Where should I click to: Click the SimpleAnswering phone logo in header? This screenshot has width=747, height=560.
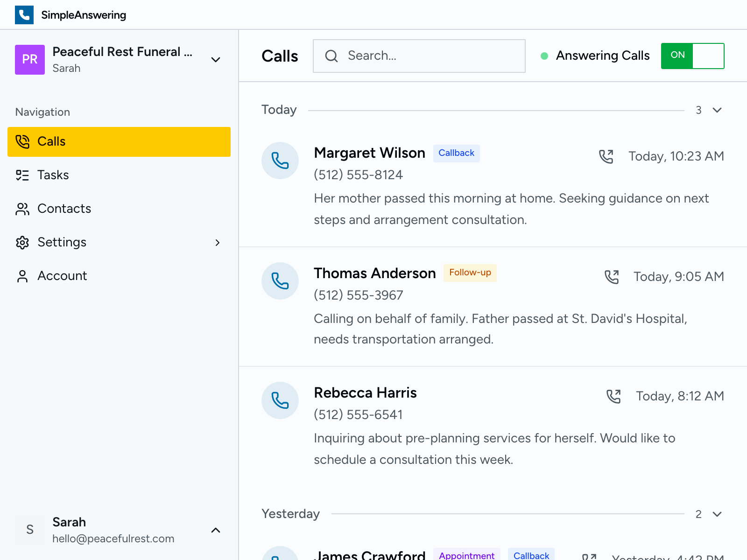point(24,14)
